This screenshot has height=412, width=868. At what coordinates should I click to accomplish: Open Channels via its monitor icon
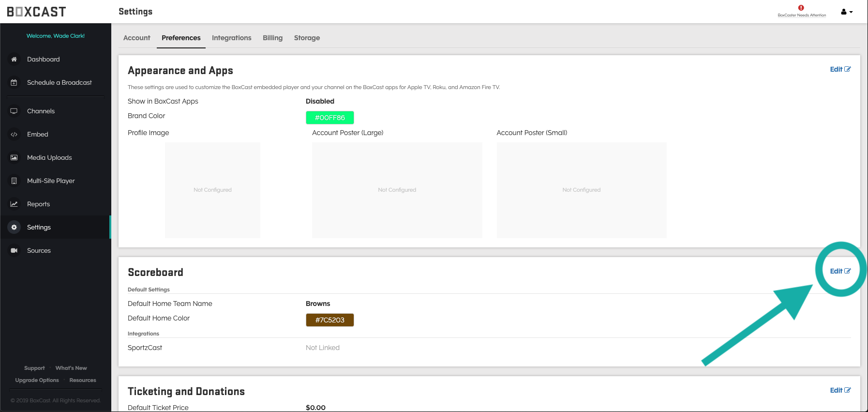point(14,111)
